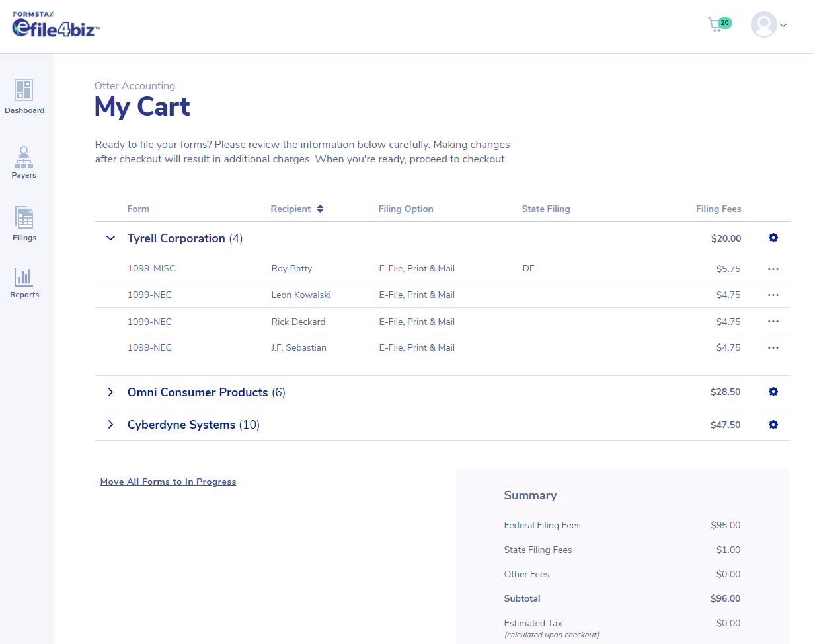This screenshot has height=644, width=813.
Task: Click the State Filing Fees summary line
Action: click(622, 550)
